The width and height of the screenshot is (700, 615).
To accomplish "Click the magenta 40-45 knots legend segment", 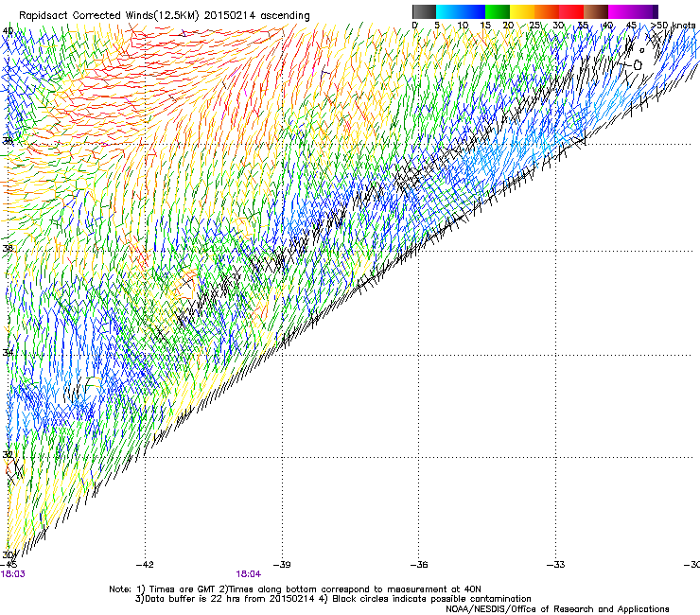I will [621, 11].
